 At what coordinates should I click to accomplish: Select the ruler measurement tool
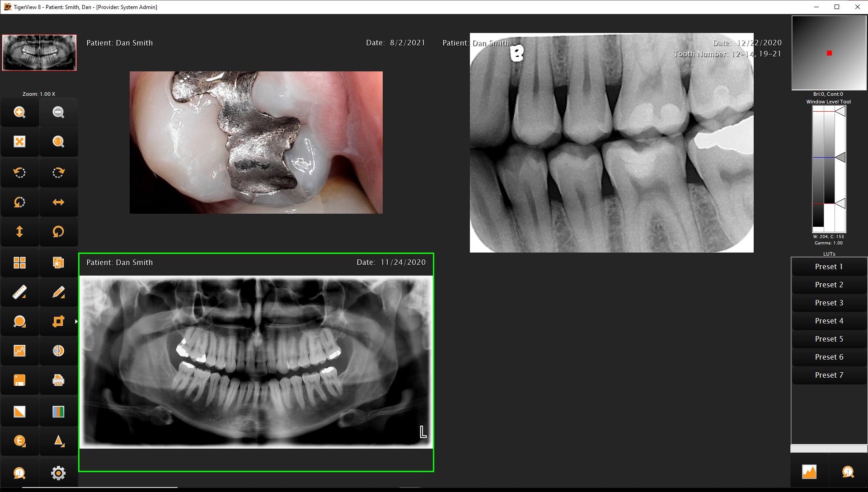(x=19, y=292)
